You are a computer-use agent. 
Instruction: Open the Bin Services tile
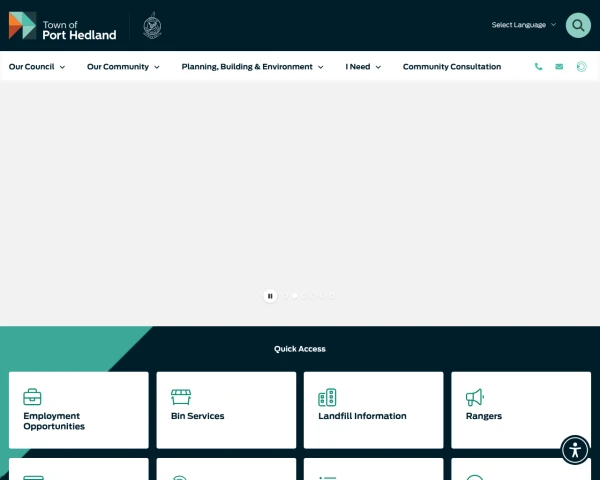coord(226,410)
